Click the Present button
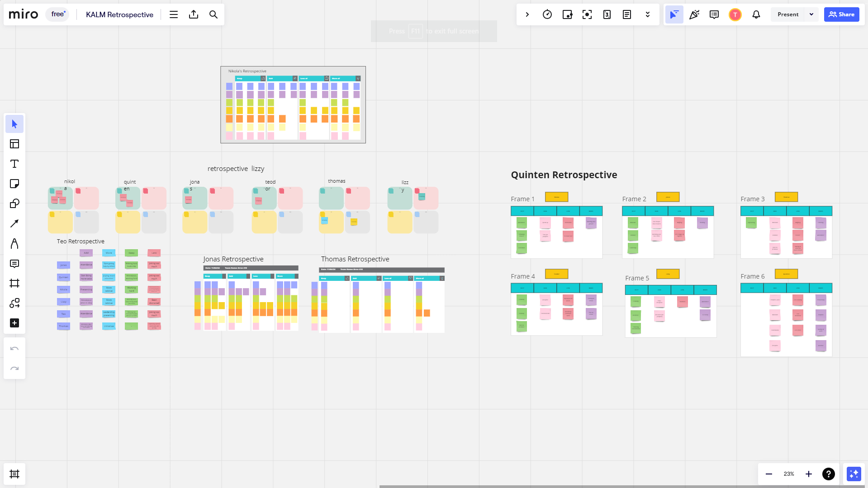 788,14
